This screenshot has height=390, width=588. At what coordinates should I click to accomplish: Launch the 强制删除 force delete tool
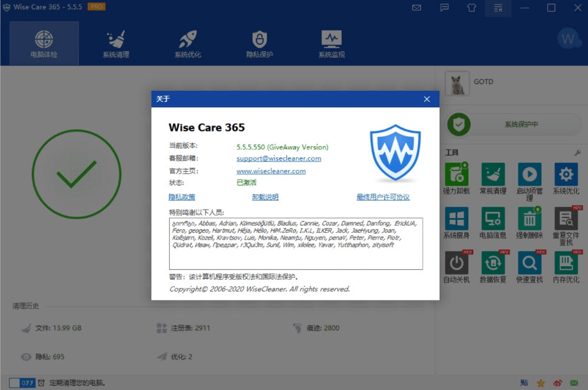(530, 223)
